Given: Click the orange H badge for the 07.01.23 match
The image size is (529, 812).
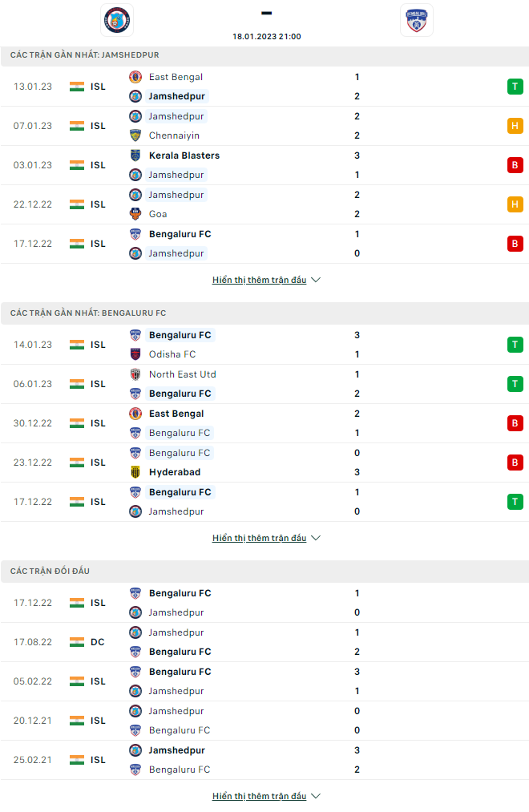Looking at the screenshot, I should tap(515, 126).
